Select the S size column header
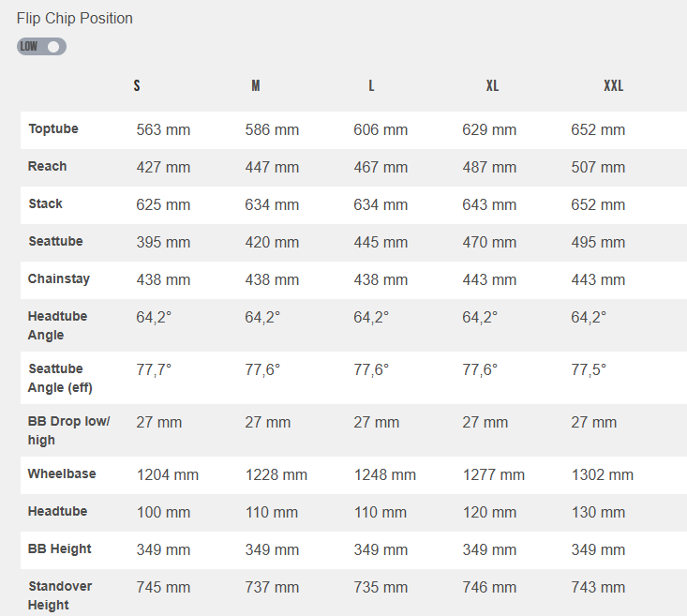Image resolution: width=687 pixels, height=616 pixels. pyautogui.click(x=137, y=86)
